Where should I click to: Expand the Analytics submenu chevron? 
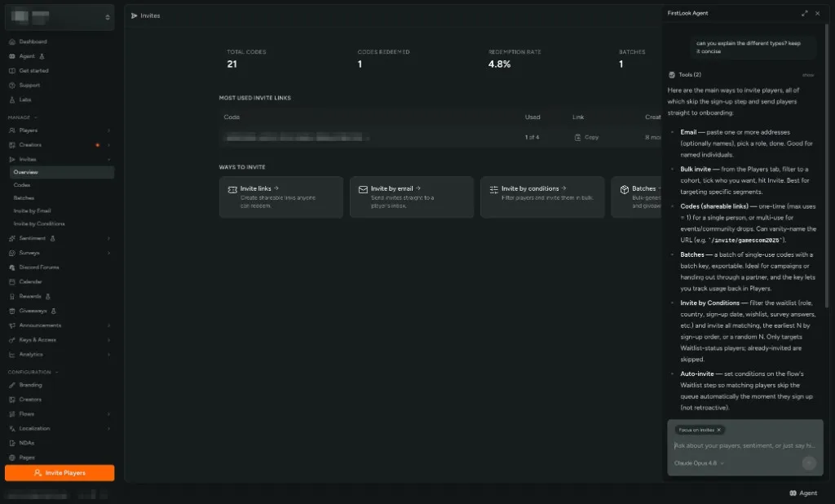108,354
